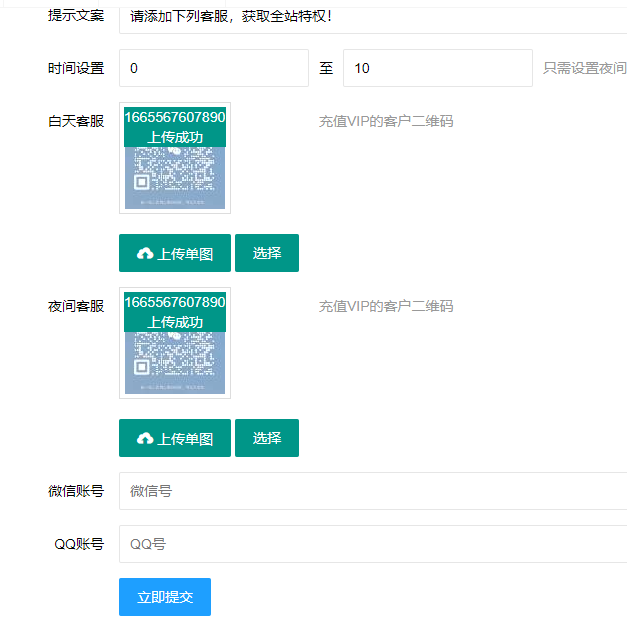Focus the WeChat account input field
The width and height of the screenshot is (627, 621).
click(x=373, y=491)
